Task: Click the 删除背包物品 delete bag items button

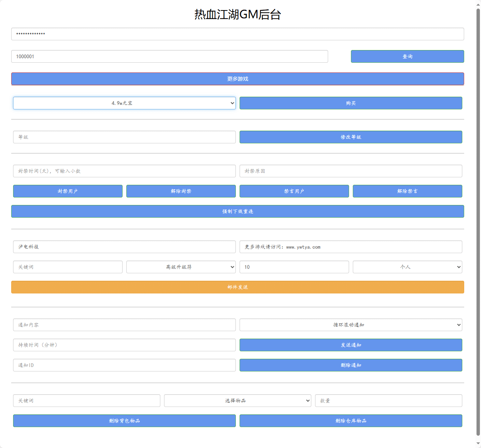Action: pos(124,421)
